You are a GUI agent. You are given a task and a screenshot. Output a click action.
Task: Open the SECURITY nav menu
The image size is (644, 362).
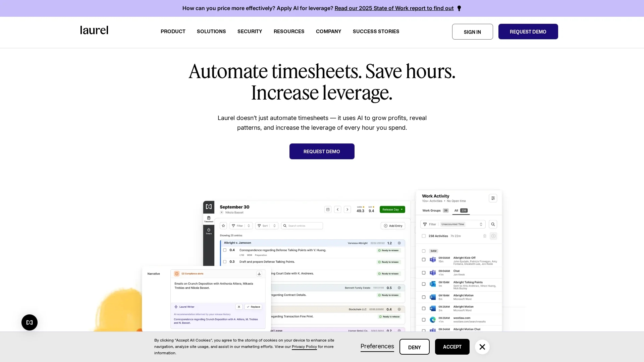(x=250, y=32)
